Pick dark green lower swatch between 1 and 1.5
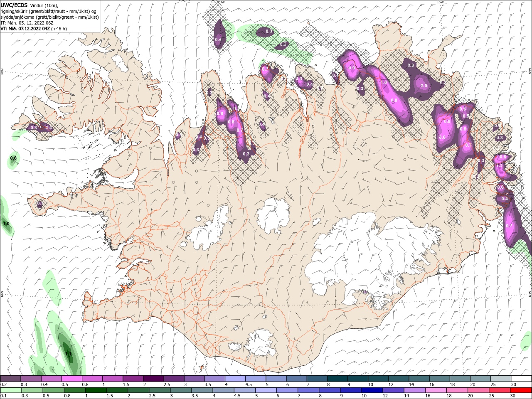Screen dimensions: 532x399 tap(96, 390)
